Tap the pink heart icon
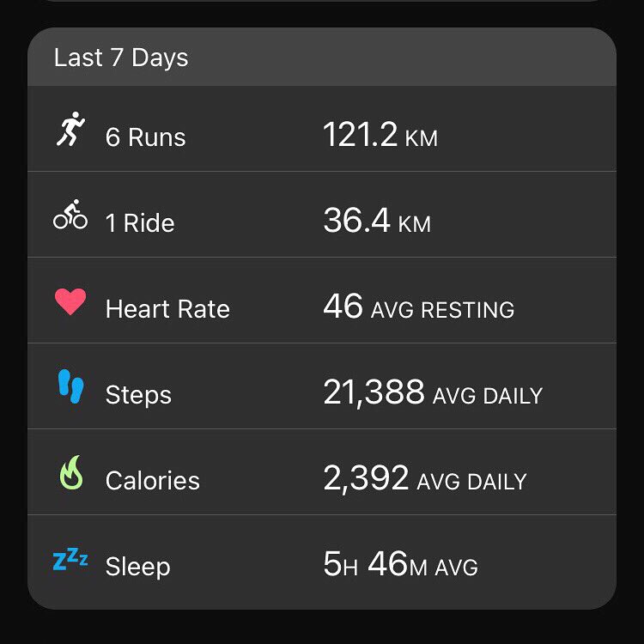The height and width of the screenshot is (644, 644). [x=70, y=301]
